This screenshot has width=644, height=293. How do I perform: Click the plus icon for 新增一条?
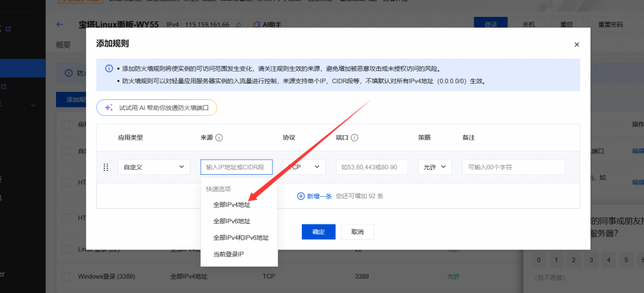click(301, 196)
